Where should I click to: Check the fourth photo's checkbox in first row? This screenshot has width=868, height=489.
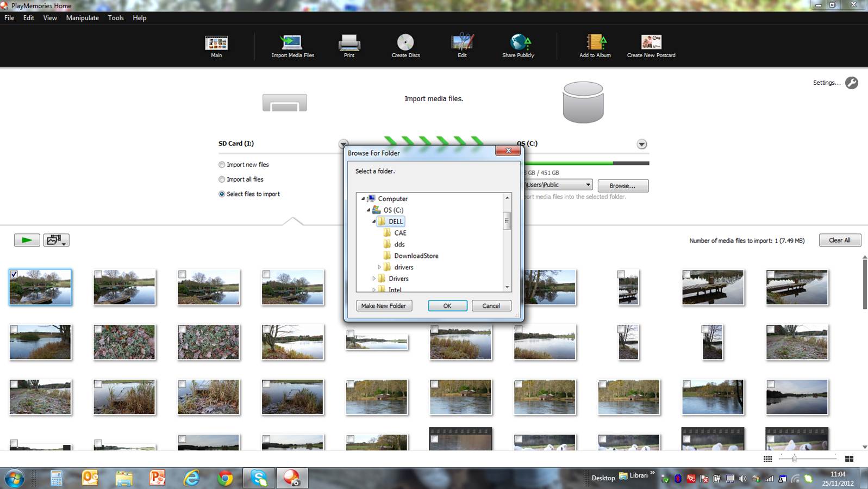coord(266,275)
